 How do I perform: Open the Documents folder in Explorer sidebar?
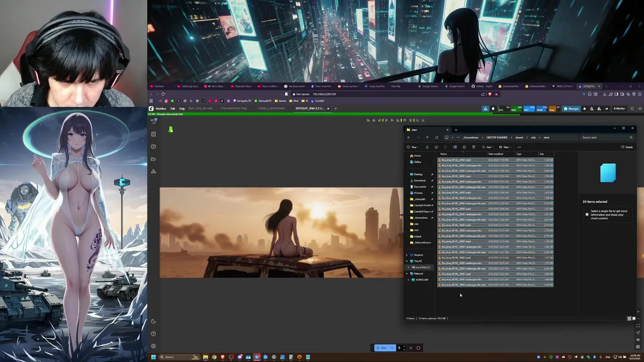point(420,187)
